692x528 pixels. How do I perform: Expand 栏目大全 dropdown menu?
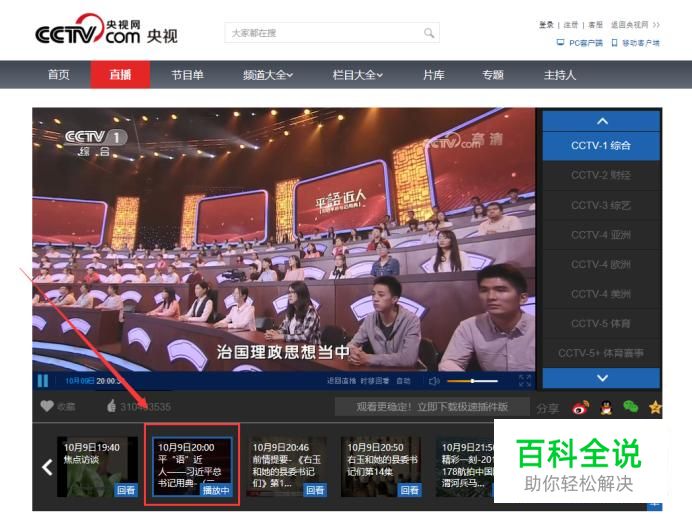click(357, 75)
